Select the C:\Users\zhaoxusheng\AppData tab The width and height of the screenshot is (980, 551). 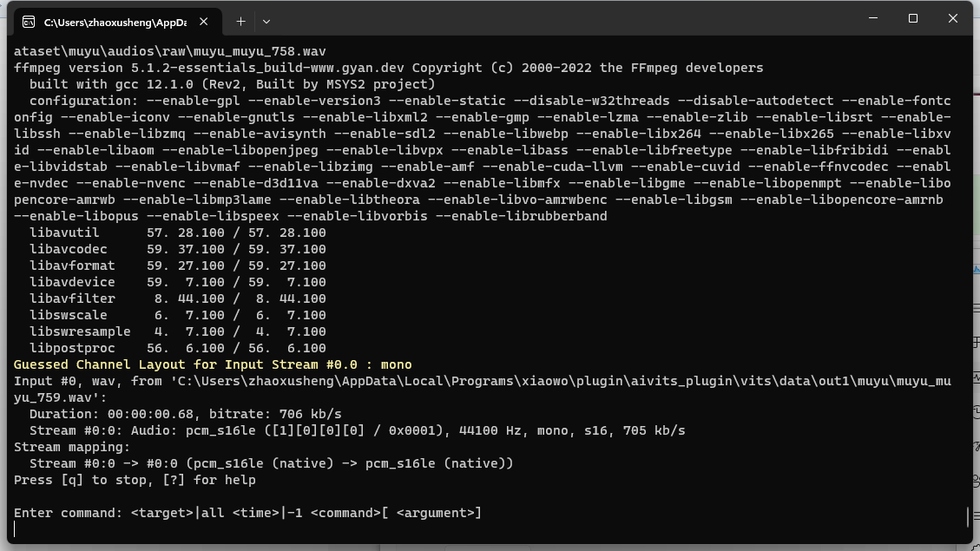[x=113, y=22]
